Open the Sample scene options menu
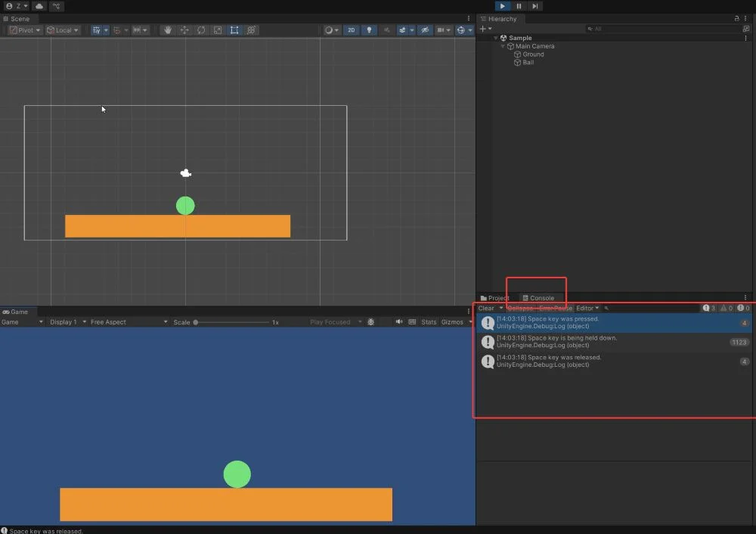The image size is (756, 534). 746,38
